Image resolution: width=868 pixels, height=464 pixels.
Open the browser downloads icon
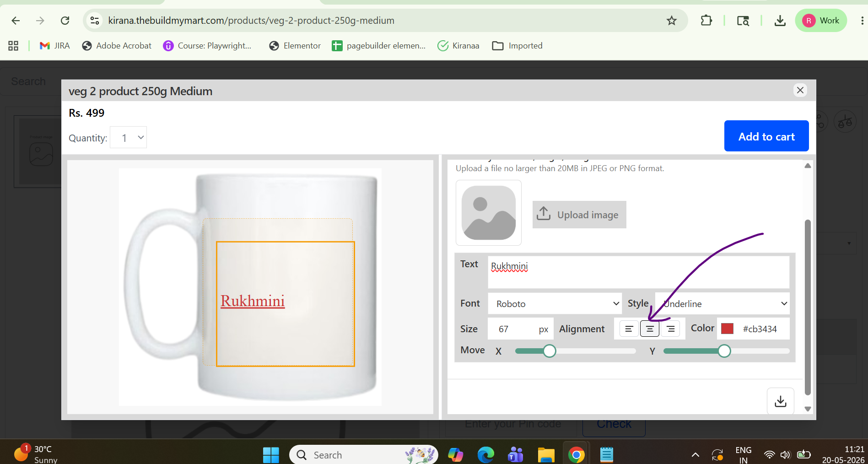click(x=780, y=21)
